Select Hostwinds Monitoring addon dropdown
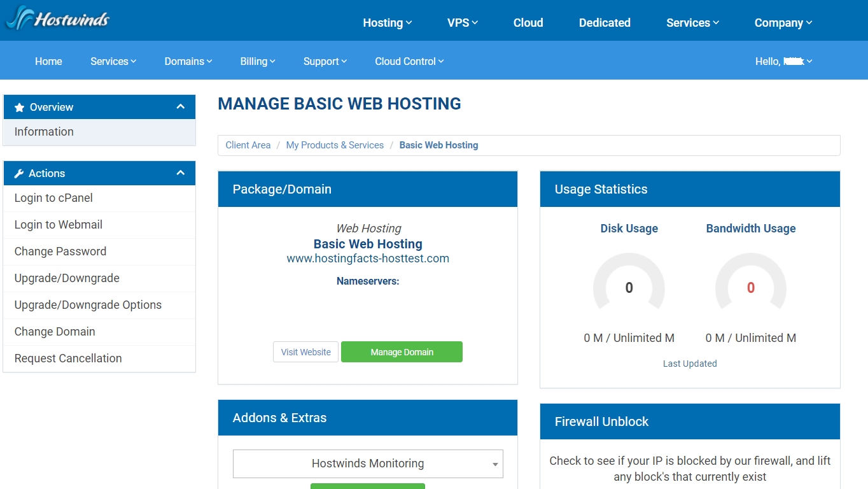 click(368, 464)
